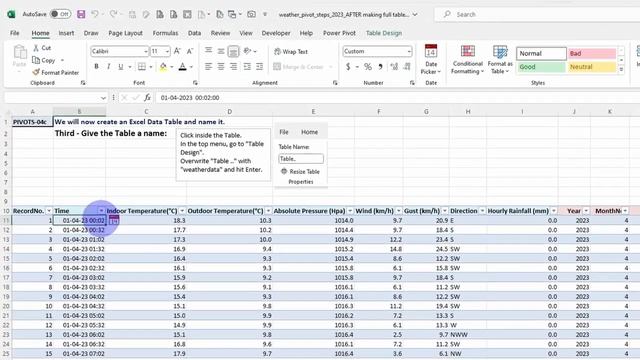This screenshot has width=640, height=360.
Task: Toggle the AutoSave switch
Action: pos(60,14)
